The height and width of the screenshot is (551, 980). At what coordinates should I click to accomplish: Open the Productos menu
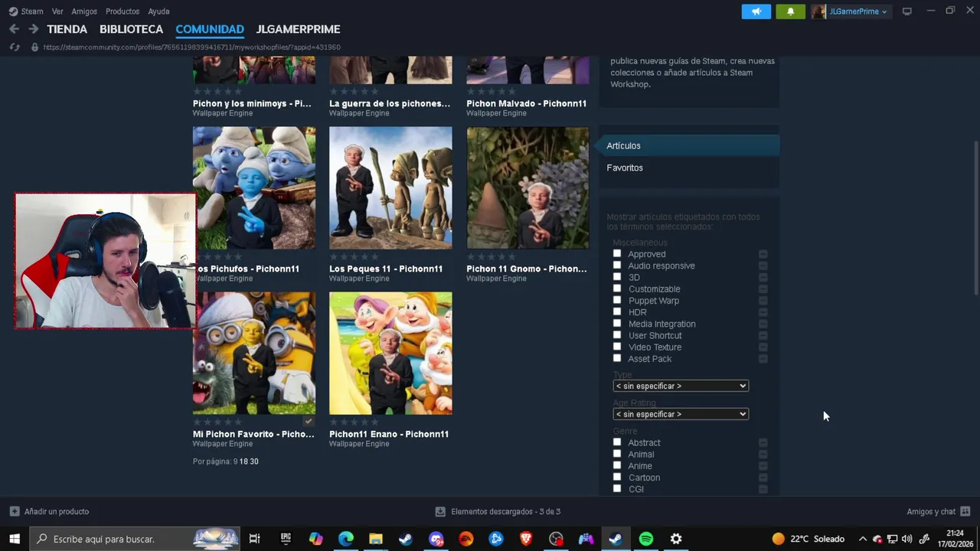(122, 11)
